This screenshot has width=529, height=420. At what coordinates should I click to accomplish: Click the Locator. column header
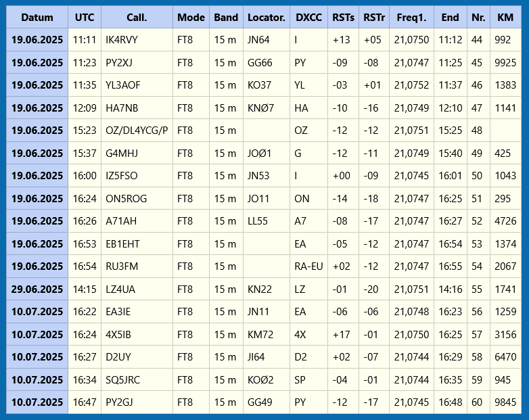266,17
